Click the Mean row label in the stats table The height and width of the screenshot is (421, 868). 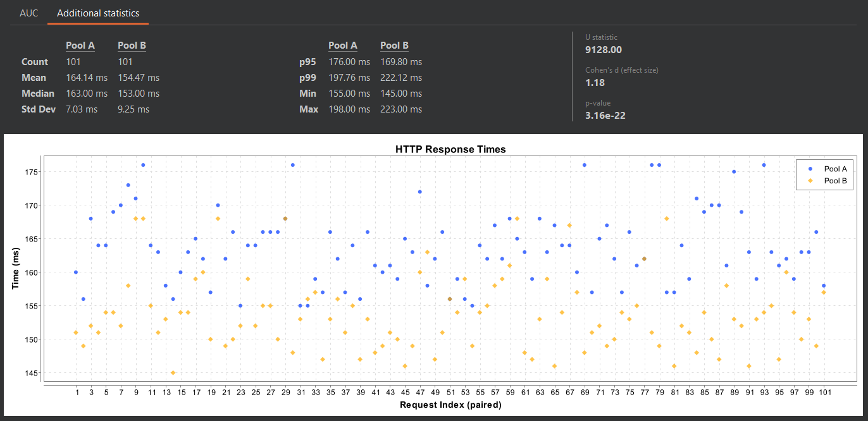[33, 77]
